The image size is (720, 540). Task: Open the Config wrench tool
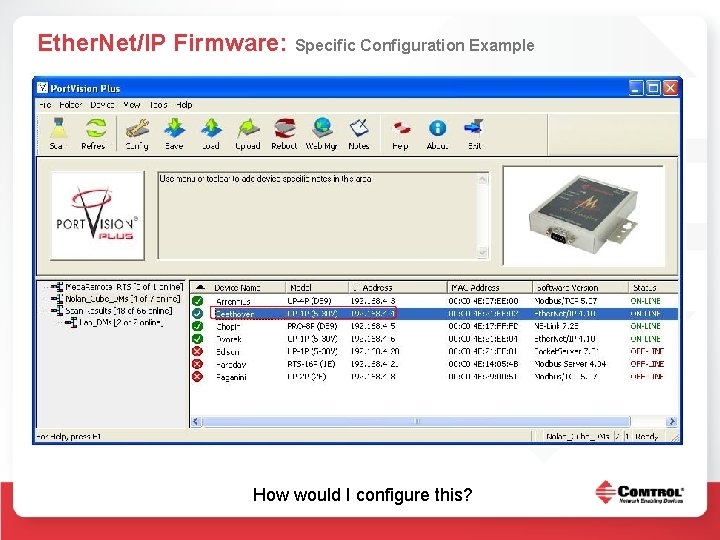pyautogui.click(x=137, y=133)
